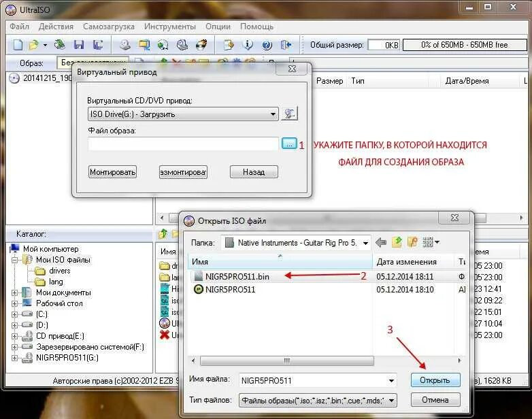Click the Open file toolbar icon
Viewport: 532px width, 419px height.
click(34, 45)
